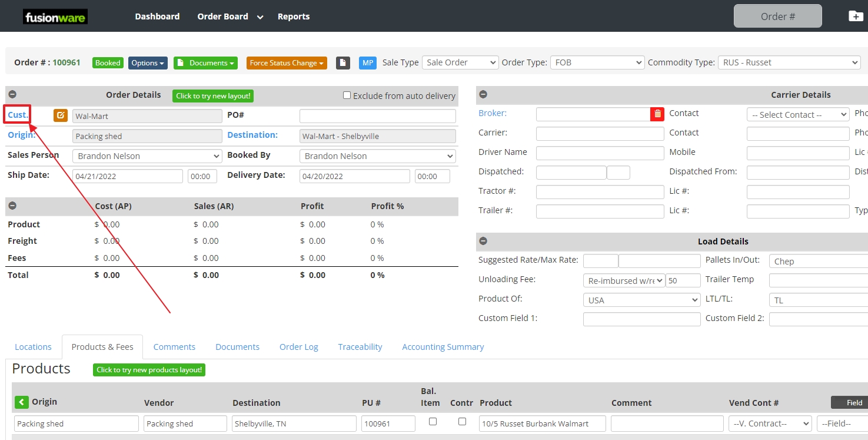
Task: Click the red trash icon beside Broker
Action: point(657,114)
